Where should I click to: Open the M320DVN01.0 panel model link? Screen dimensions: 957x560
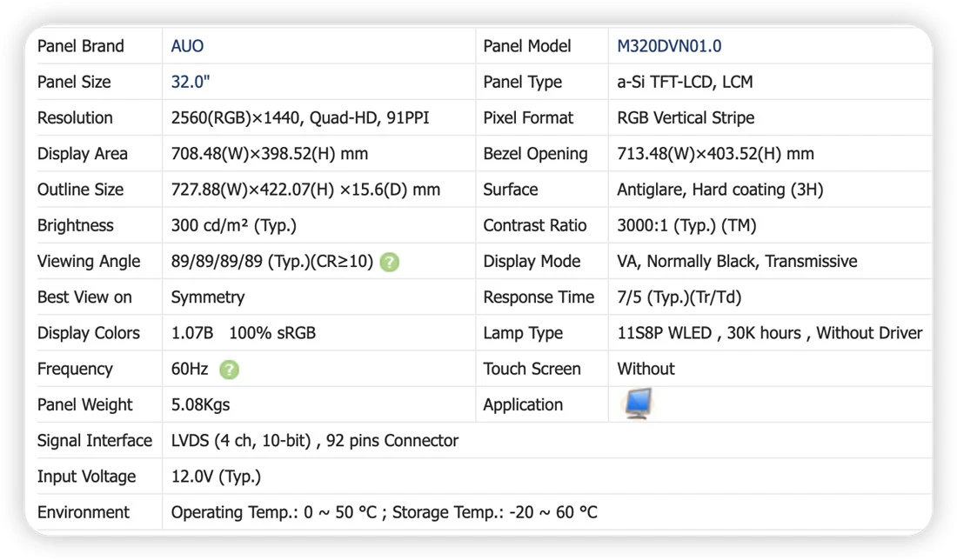pyautogui.click(x=669, y=46)
